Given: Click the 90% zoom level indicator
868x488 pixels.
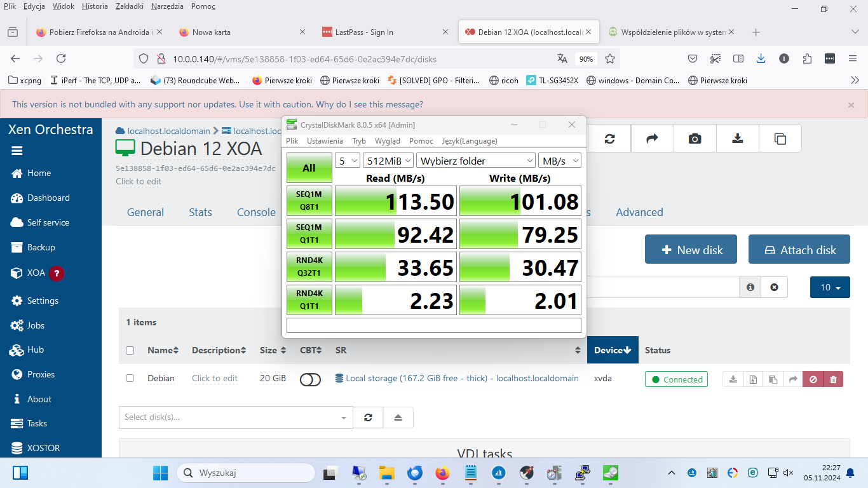Looking at the screenshot, I should 586,58.
